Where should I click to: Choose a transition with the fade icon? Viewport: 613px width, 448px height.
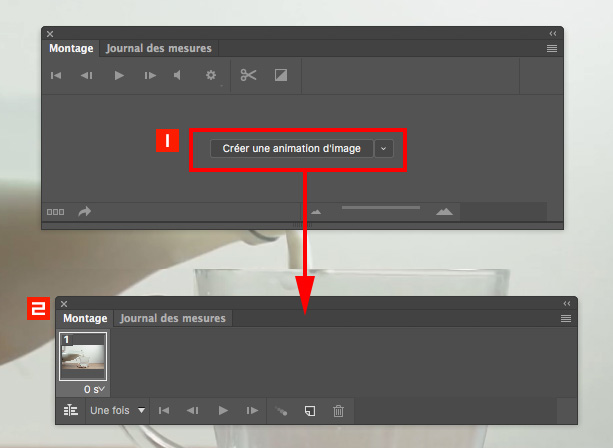coord(281,75)
